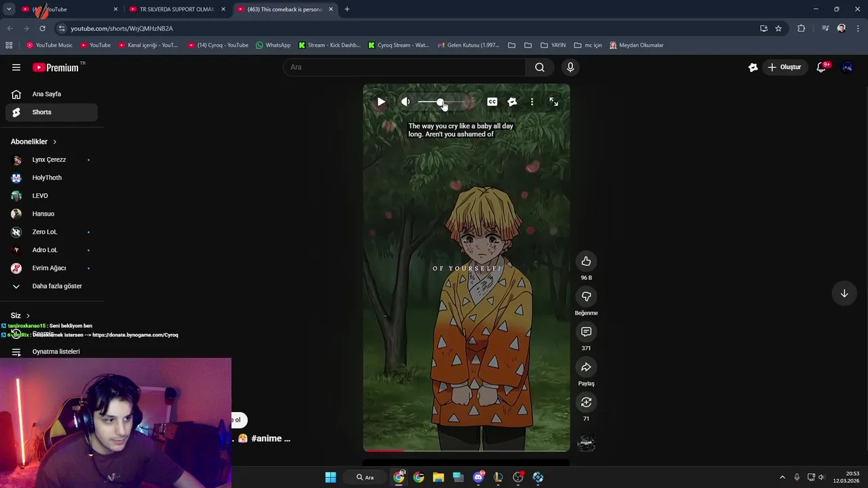Click the red video progress bar
The height and width of the screenshot is (488, 868).
pyautogui.click(x=384, y=450)
